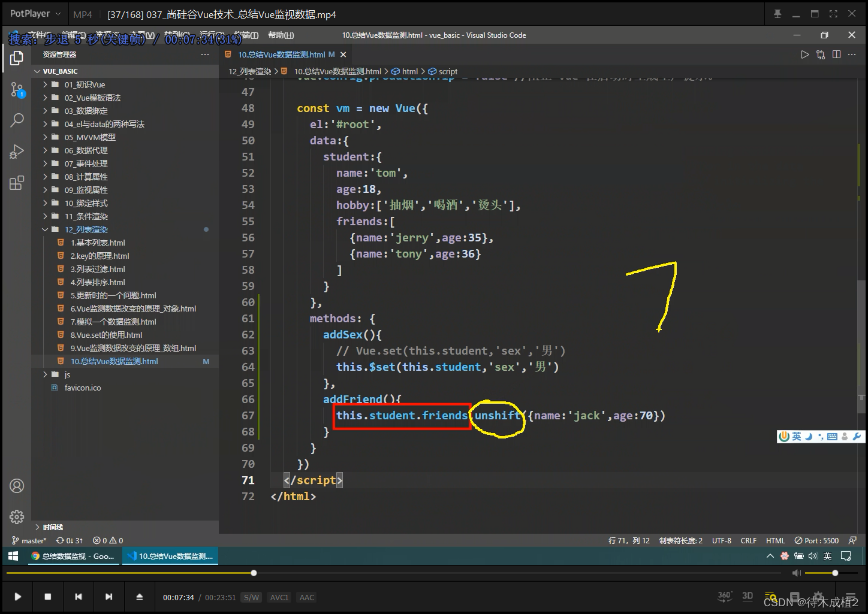Open the Extensions view
The width and height of the screenshot is (868, 614).
[x=17, y=183]
